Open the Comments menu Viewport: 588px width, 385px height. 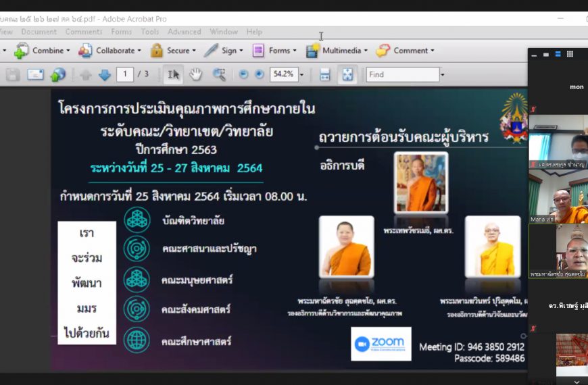click(x=84, y=32)
